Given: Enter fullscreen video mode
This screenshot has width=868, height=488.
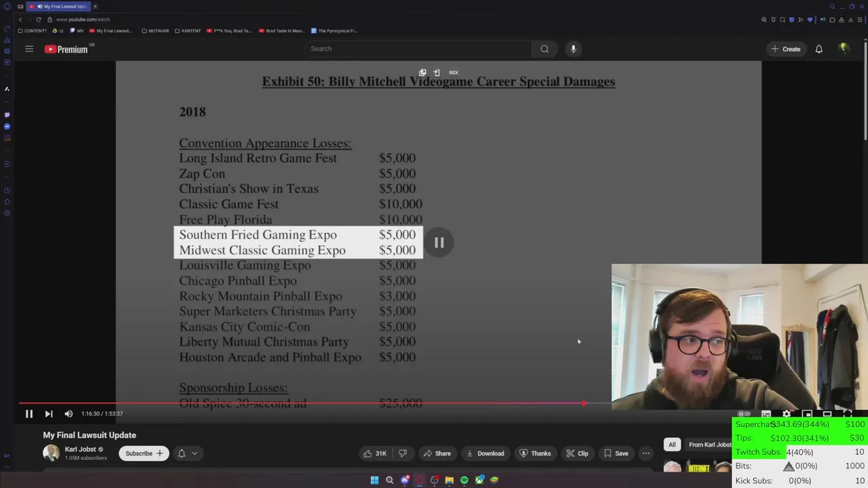Looking at the screenshot, I should [848, 413].
